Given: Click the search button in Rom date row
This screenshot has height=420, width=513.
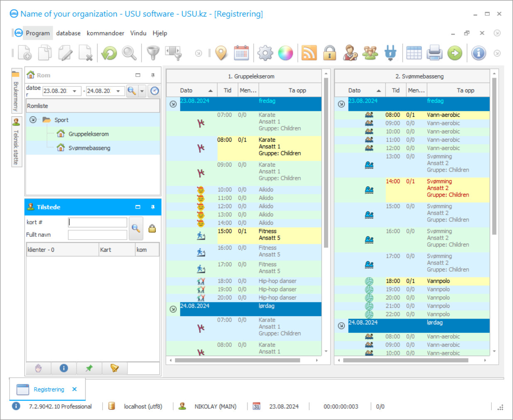Looking at the screenshot, I should tap(132, 91).
